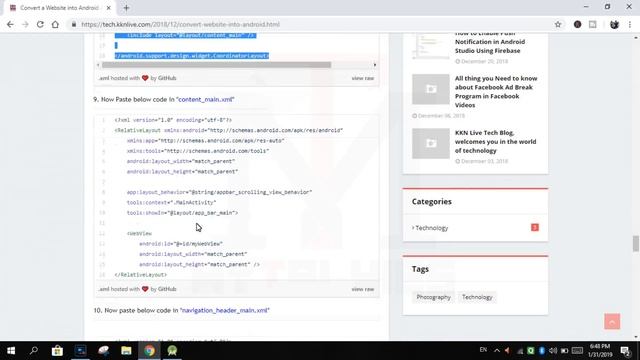The width and height of the screenshot is (640, 360).
Task: Go back to previous page in Chrome
Action: [x=10, y=24]
